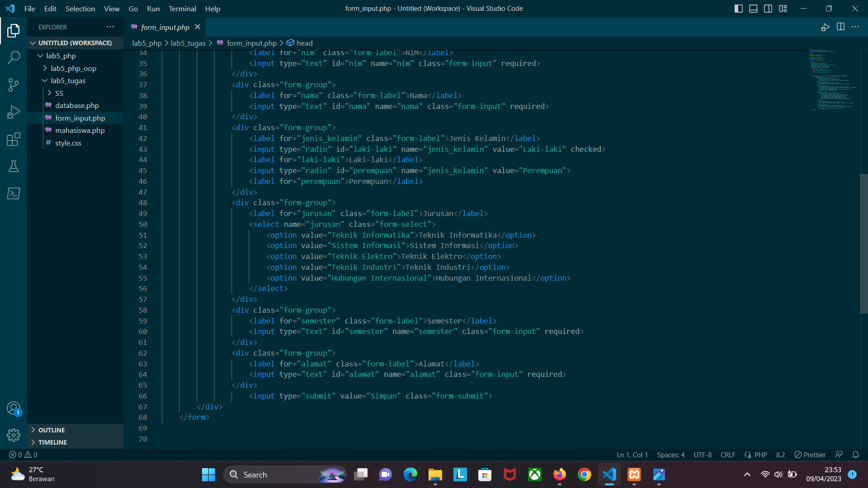Toggle the bottom panel visibility

tap(753, 8)
